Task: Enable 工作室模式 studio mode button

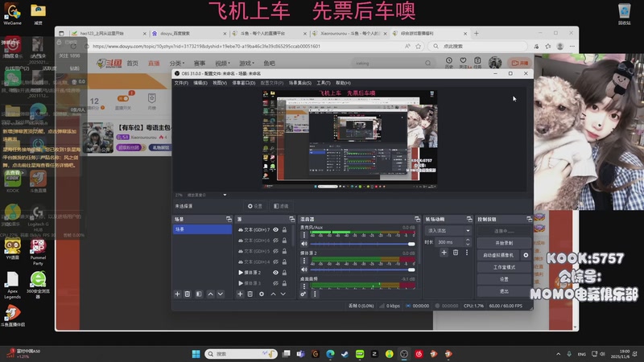Action: click(504, 267)
